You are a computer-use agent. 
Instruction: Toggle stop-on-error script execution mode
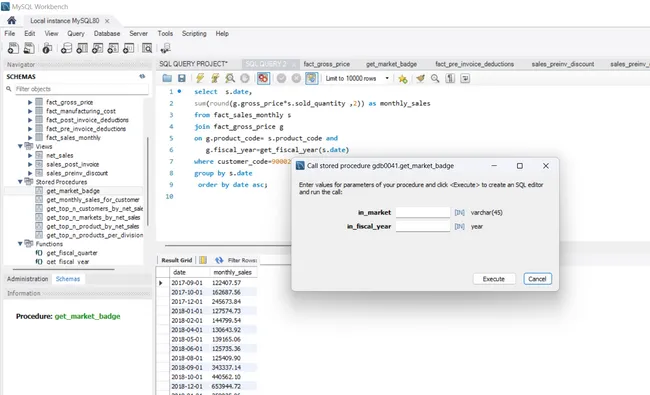(263, 78)
